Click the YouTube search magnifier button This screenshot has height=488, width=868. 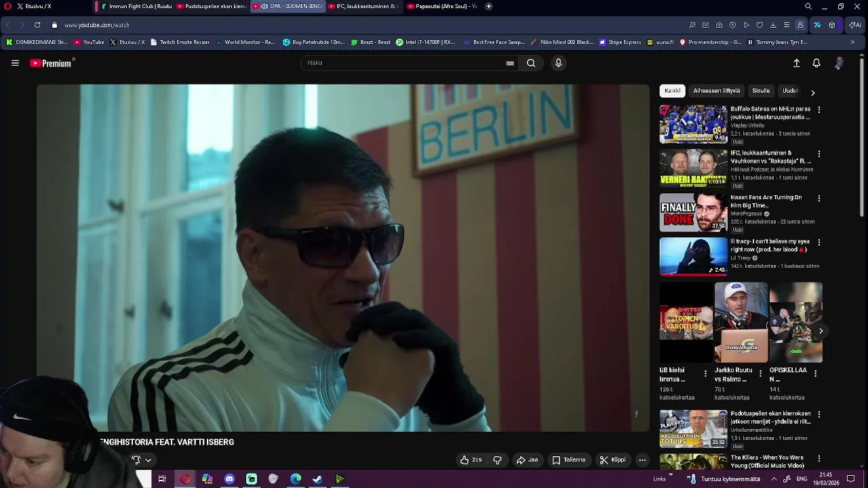531,63
